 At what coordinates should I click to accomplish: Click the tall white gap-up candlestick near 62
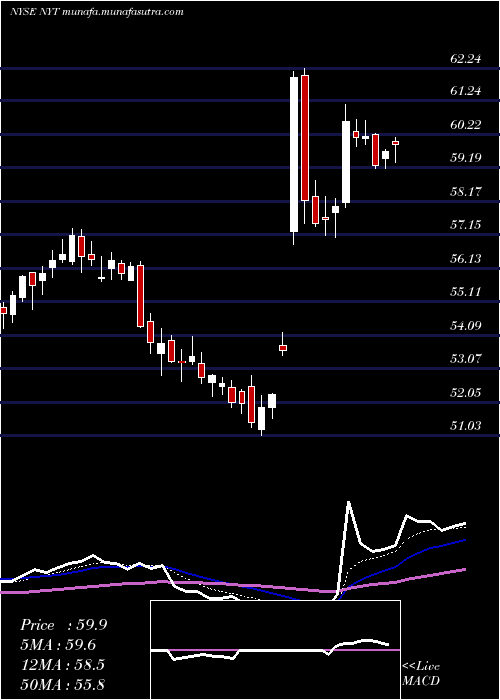coord(294,154)
